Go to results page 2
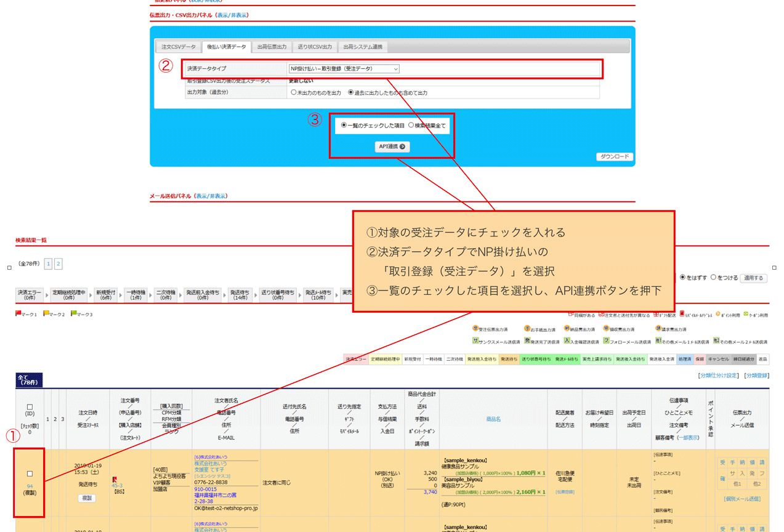Viewport: 784px width, 532px height. pyautogui.click(x=59, y=264)
